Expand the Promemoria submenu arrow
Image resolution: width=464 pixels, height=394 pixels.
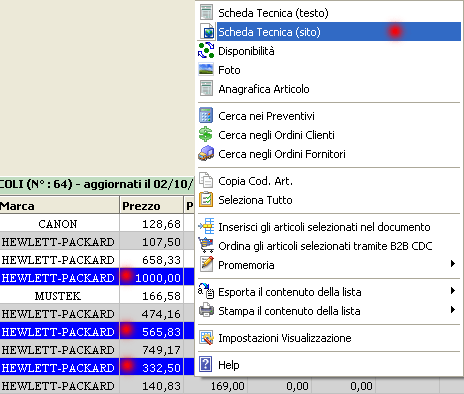tap(452, 264)
